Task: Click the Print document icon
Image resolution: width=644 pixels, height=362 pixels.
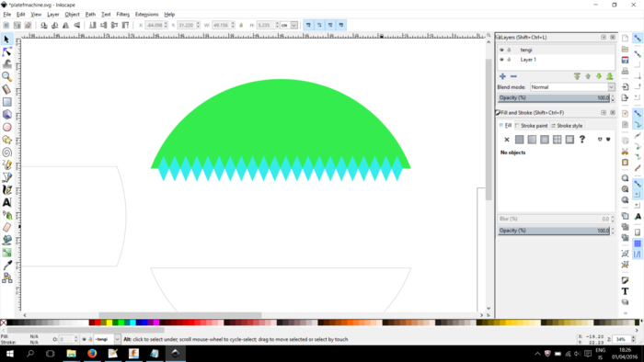Action: point(625,71)
